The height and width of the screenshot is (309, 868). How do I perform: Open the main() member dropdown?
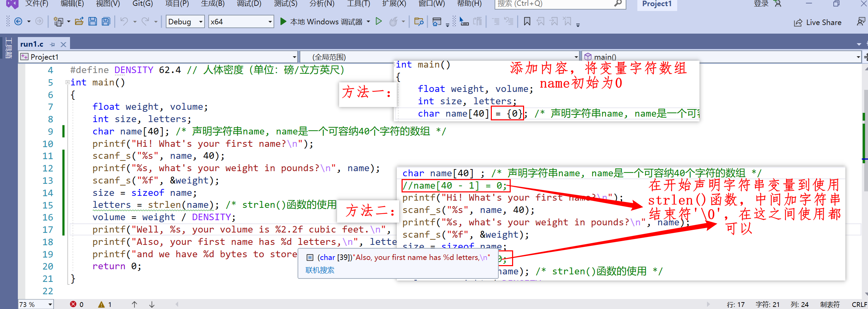point(721,57)
